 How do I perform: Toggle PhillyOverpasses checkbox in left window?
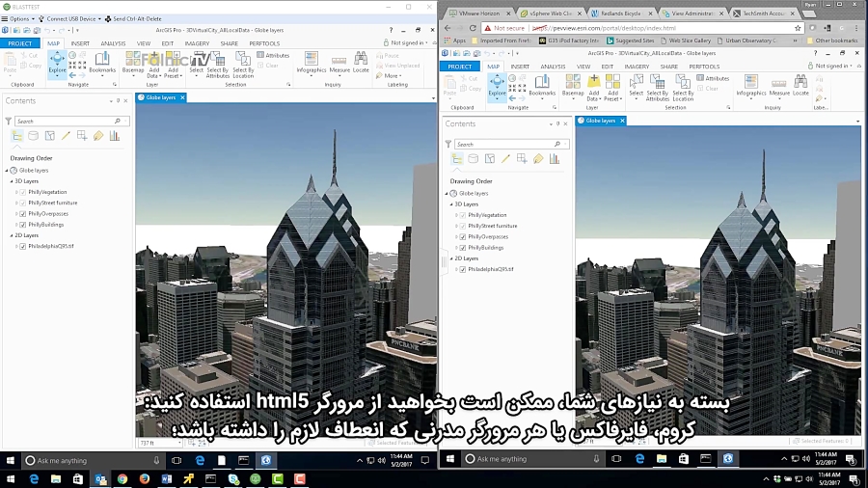click(x=23, y=213)
